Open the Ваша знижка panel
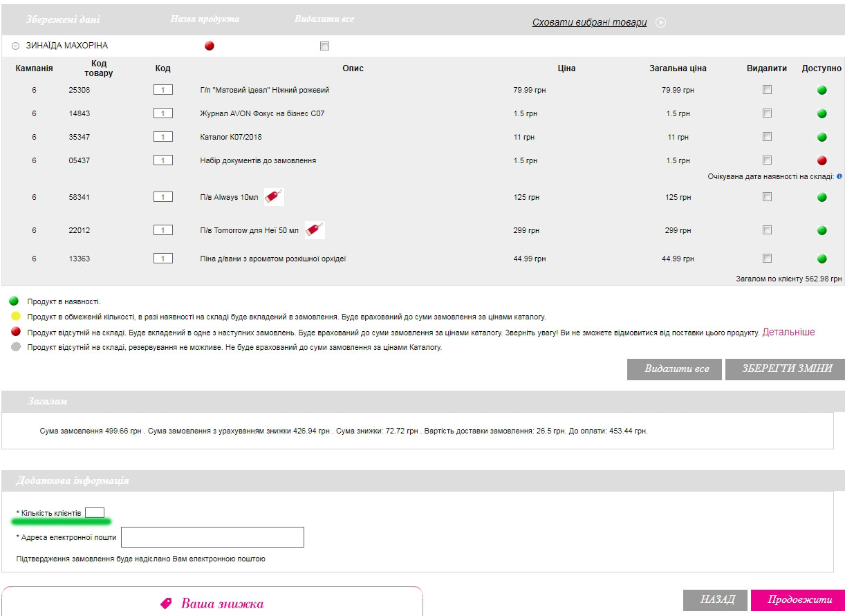The height and width of the screenshot is (616, 854). click(x=221, y=604)
